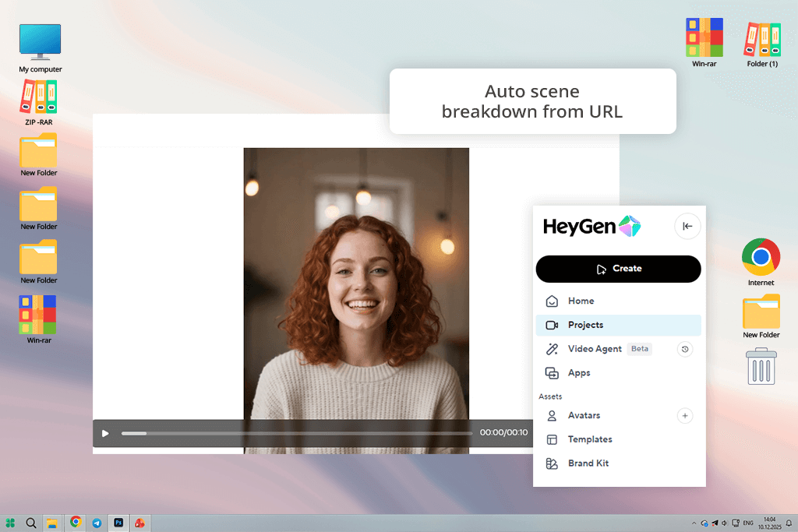Viewport: 798px width, 532px height.
Task: Open Video Agent history clock icon
Action: coord(685,350)
